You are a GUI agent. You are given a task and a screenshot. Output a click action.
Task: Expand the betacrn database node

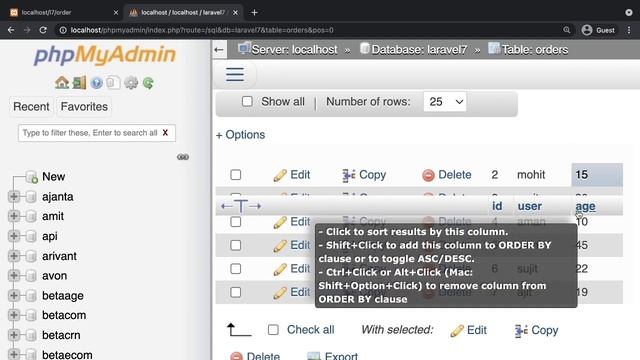click(x=13, y=335)
